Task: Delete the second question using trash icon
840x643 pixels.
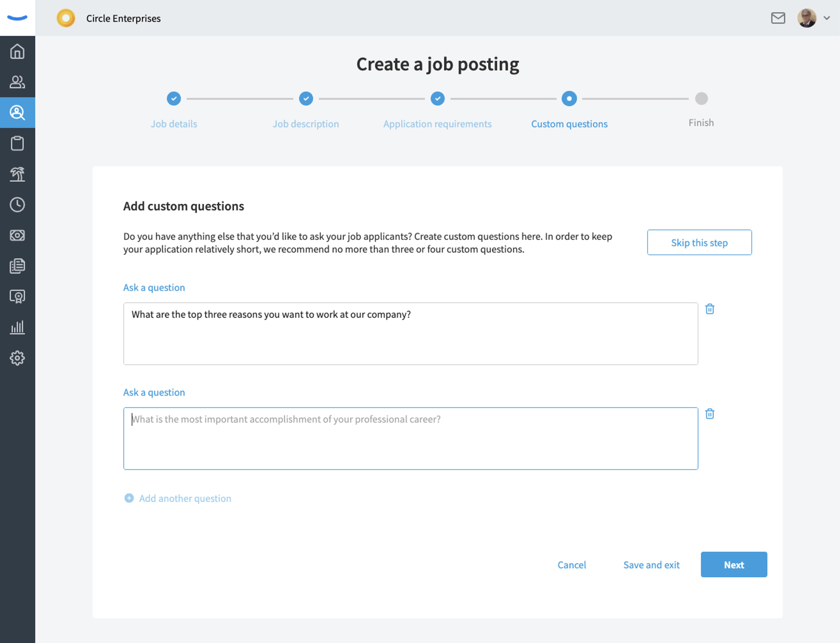Action: tap(710, 414)
